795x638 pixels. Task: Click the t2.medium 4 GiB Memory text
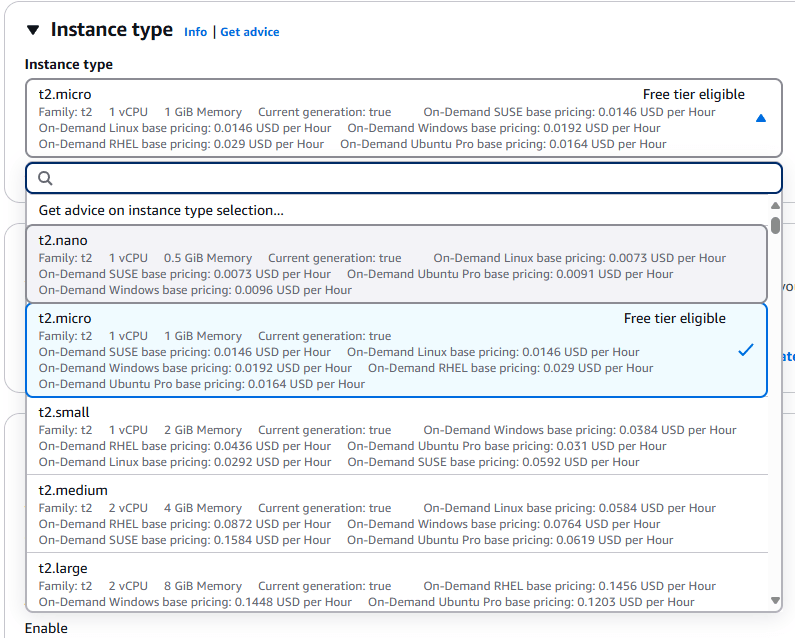pyautogui.click(x=203, y=508)
